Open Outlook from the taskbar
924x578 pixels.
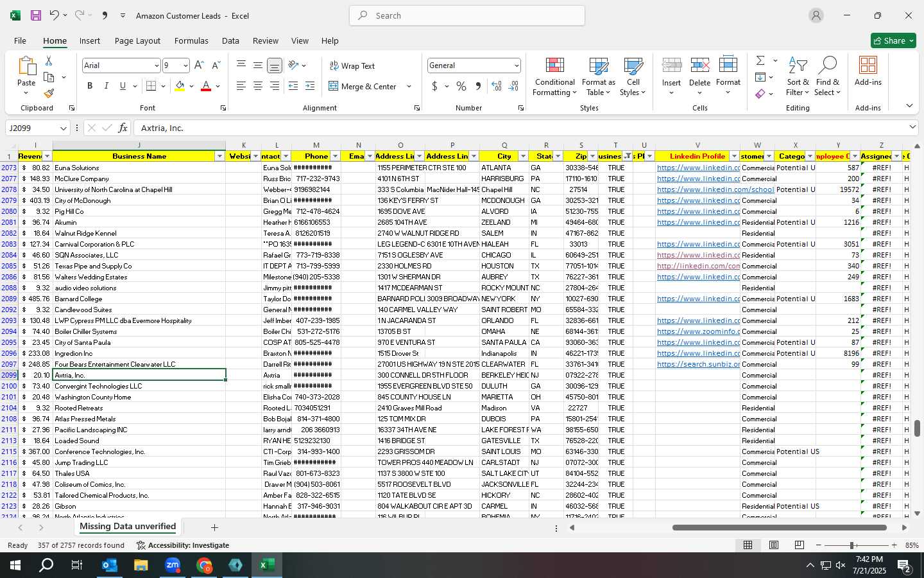[x=109, y=565]
